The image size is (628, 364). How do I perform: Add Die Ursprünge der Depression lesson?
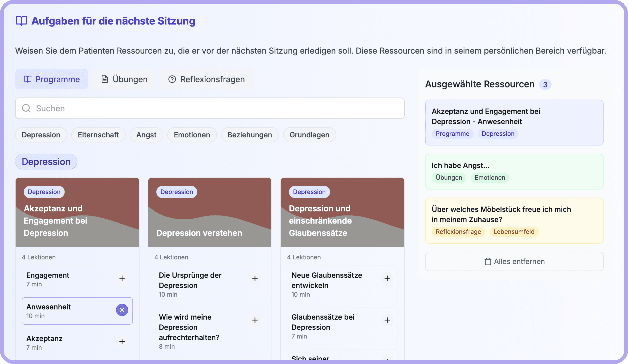point(255,278)
